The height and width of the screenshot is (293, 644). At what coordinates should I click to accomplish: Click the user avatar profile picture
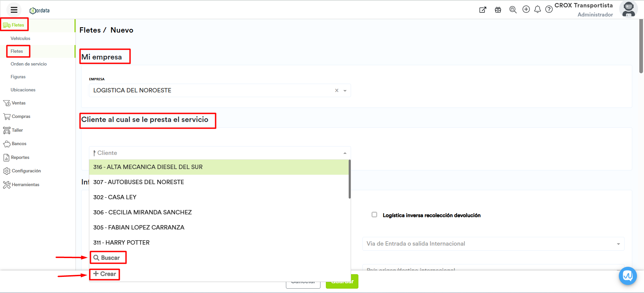[x=628, y=9]
